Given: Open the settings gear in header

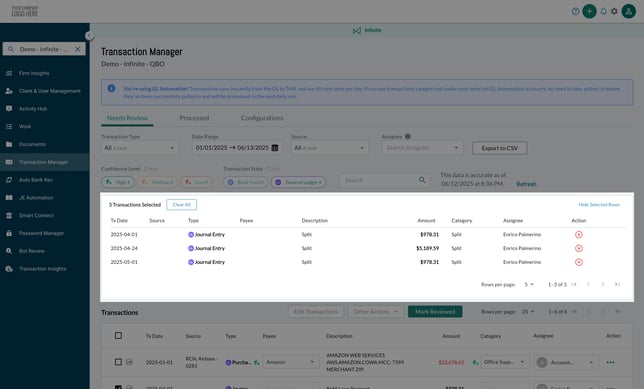Looking at the screenshot, I should pyautogui.click(x=614, y=12).
